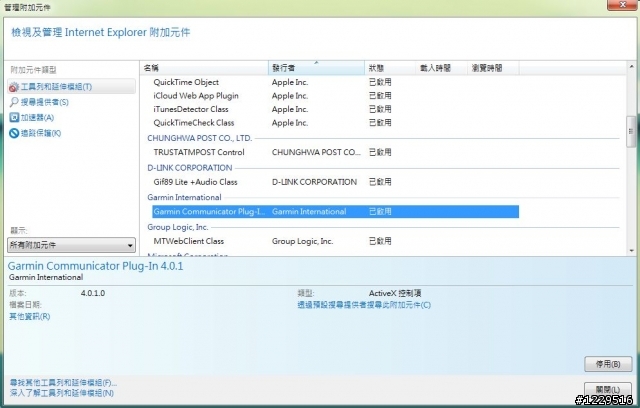Viewport: 640px width, 408px height.
Task: Click D-LINK CORPORATION group header
Action: tap(189, 168)
